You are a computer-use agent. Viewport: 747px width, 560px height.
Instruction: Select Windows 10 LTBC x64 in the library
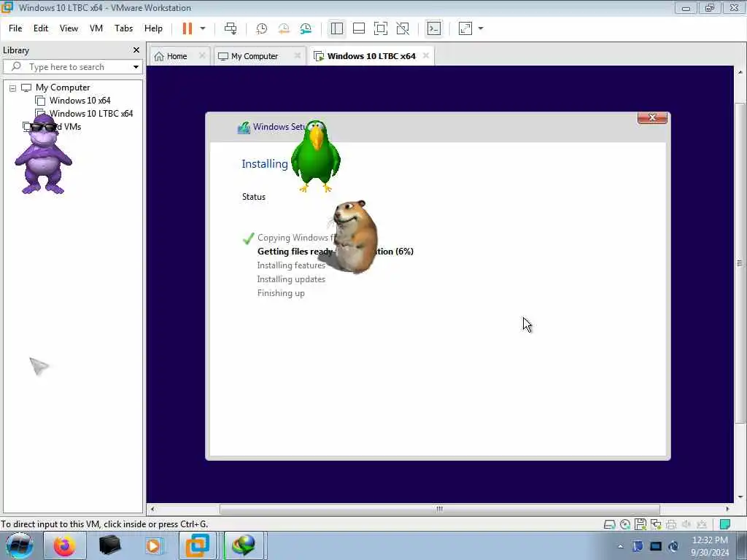pyautogui.click(x=91, y=114)
